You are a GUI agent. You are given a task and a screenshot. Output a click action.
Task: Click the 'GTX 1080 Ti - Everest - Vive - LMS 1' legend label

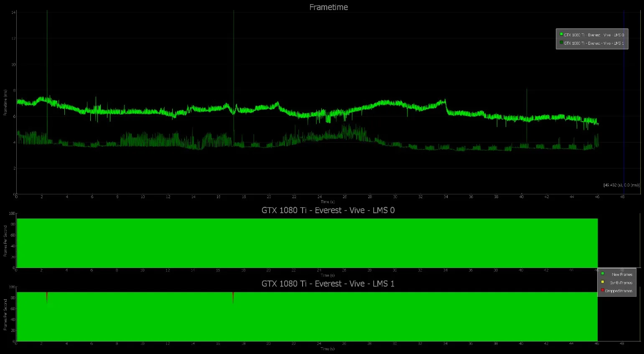(594, 43)
